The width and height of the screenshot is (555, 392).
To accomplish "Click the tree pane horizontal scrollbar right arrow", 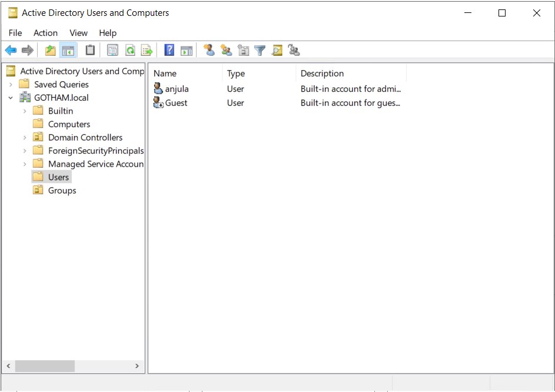I will pos(137,366).
